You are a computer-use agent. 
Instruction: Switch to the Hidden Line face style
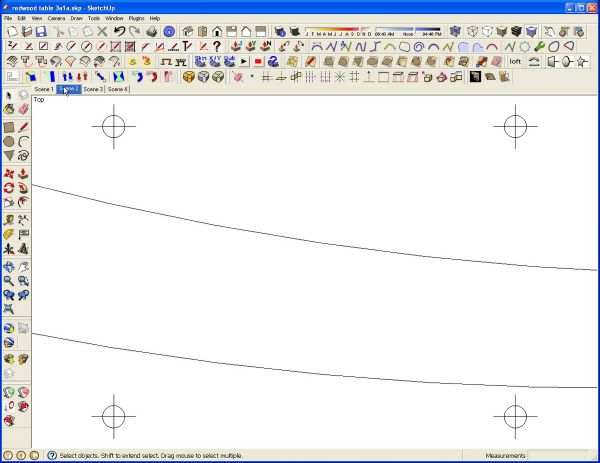(x=487, y=31)
